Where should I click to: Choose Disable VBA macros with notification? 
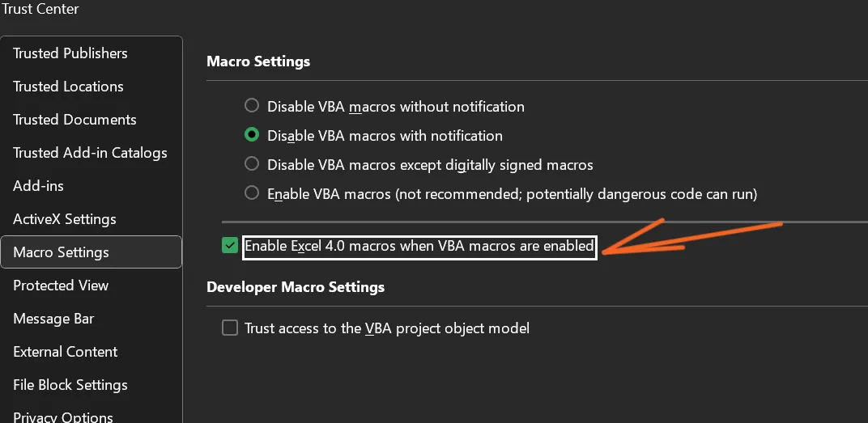pos(252,135)
